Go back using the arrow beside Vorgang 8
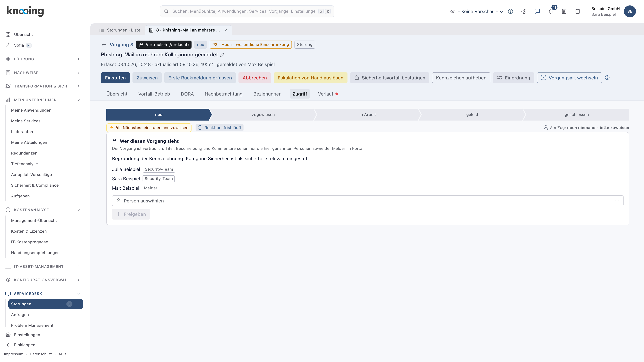 (104, 44)
